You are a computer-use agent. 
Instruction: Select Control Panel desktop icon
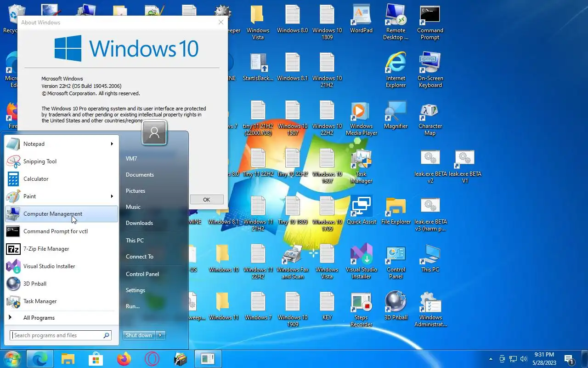[396, 262]
